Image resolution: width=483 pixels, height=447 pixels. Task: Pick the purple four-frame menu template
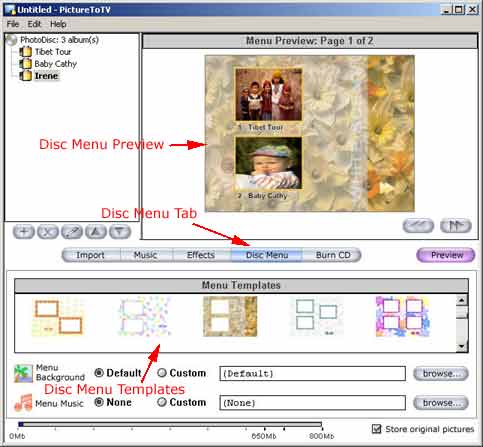[x=403, y=317]
